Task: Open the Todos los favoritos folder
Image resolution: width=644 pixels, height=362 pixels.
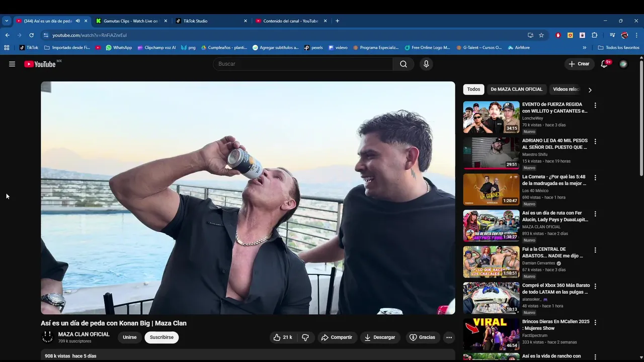Action: [618, 48]
